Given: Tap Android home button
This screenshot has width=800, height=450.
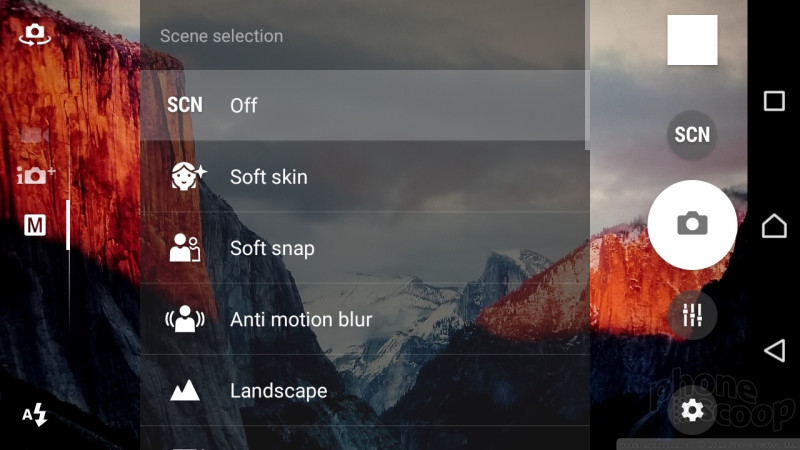Looking at the screenshot, I should click(x=774, y=226).
